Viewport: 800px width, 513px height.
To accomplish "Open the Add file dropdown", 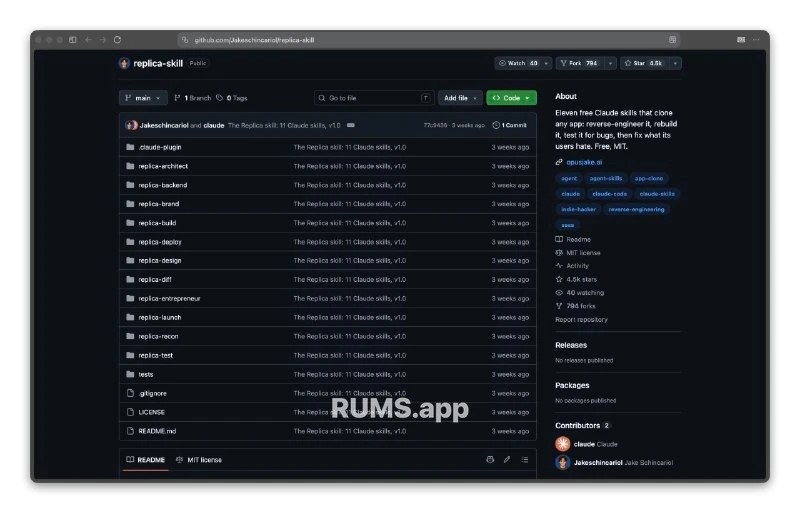I will (460, 98).
